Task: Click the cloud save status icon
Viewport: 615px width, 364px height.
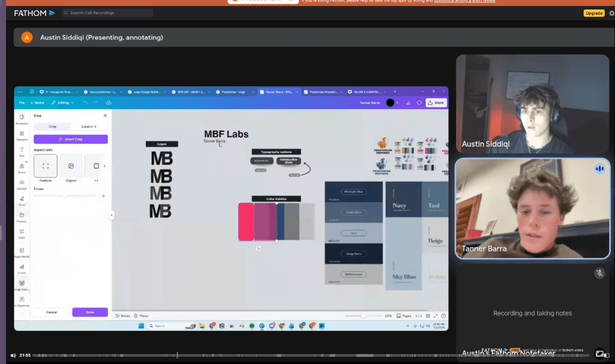Action: point(109,103)
